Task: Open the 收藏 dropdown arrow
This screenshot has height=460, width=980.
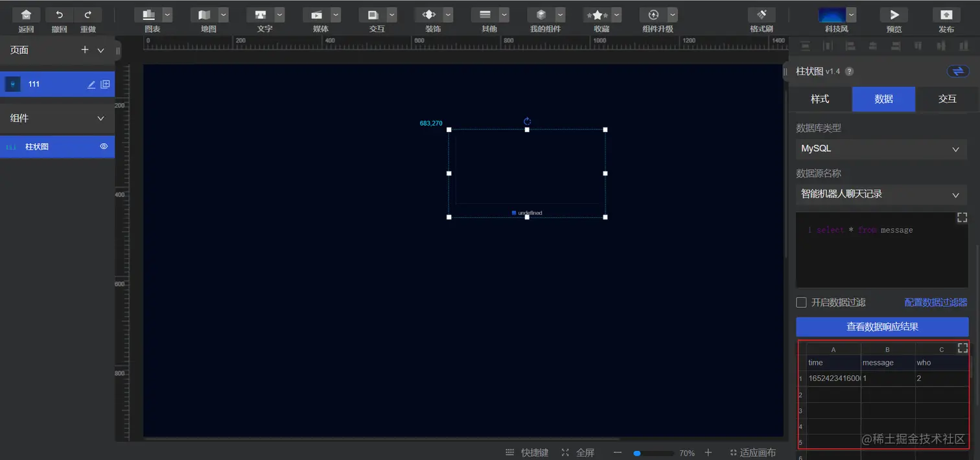Action: click(616, 14)
